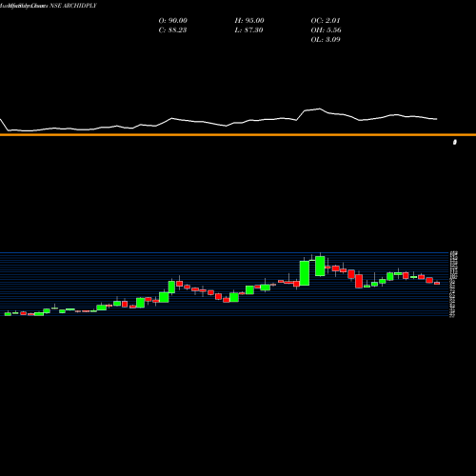Click the OL: 3.09 statistic

click(326, 40)
